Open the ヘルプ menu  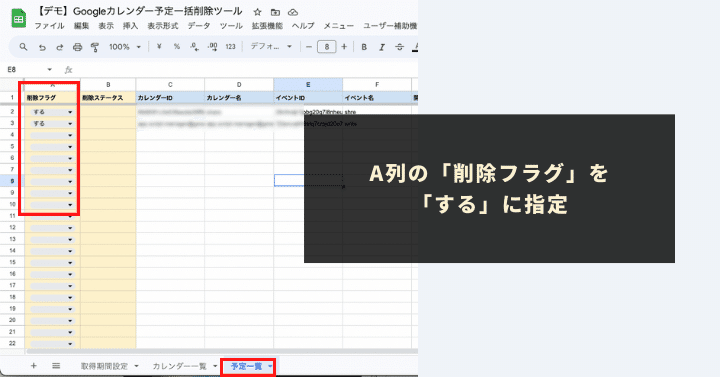(303, 26)
